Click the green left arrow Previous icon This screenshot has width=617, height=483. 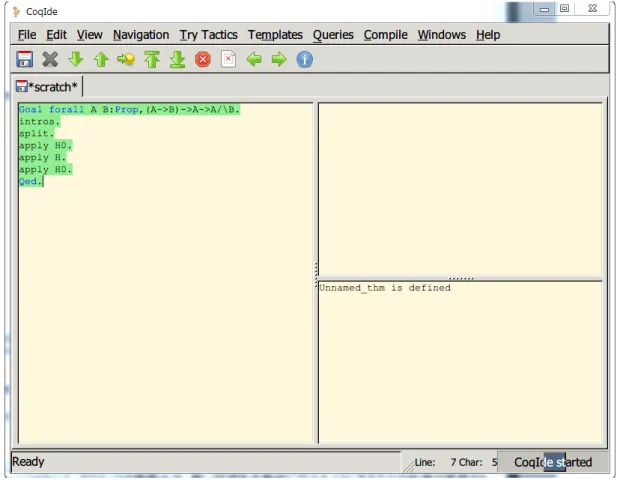pos(254,59)
